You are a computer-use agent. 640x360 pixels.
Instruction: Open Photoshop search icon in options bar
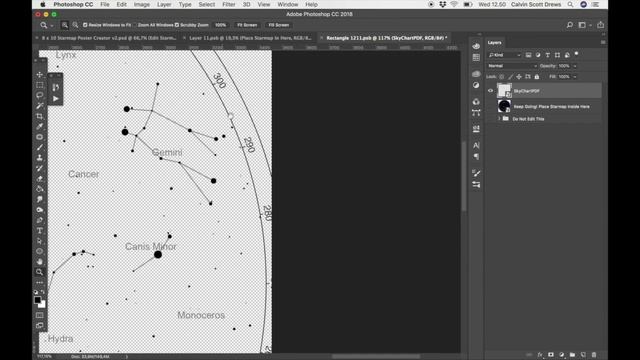point(570,25)
